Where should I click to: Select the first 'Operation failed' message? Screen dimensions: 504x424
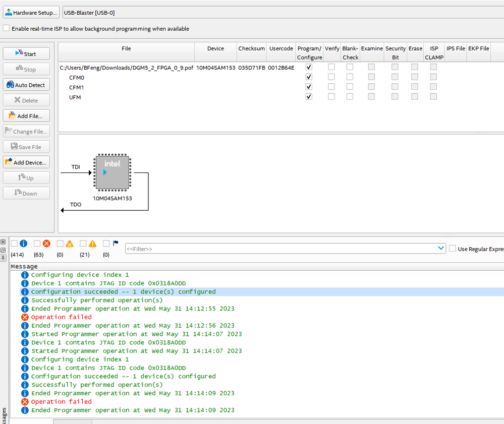coord(61,317)
